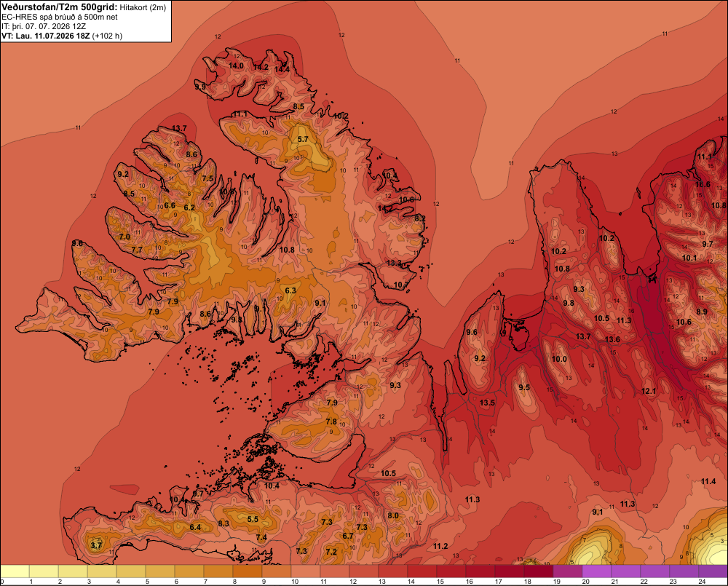Click the 6.2 temperature value
The width and height of the screenshot is (728, 586).
189,207
